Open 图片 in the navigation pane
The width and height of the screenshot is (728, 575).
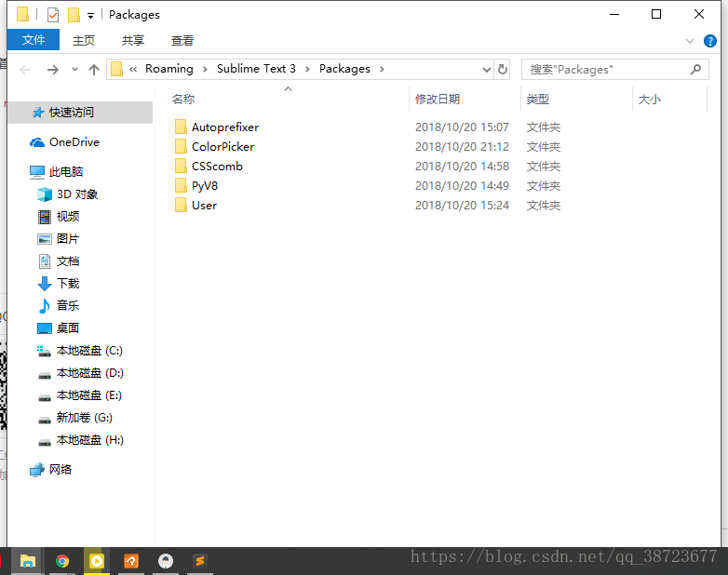(x=68, y=238)
